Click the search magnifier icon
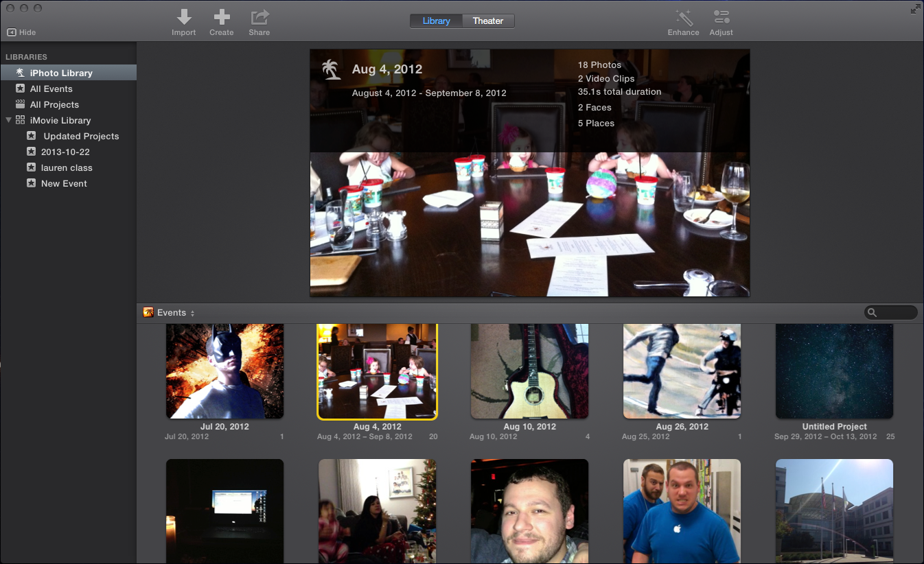Screen dimensions: 924x564 (873, 313)
